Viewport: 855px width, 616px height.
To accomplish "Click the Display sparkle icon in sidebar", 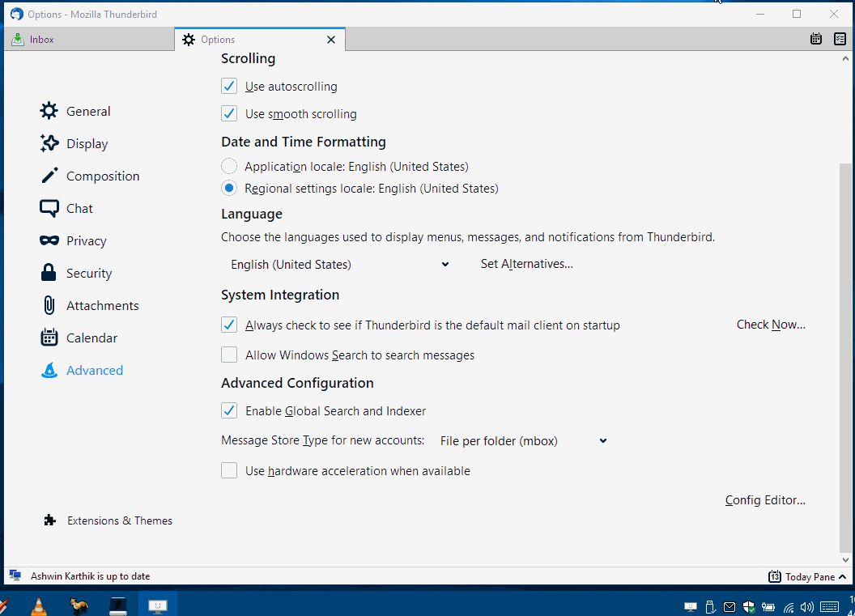I will (x=49, y=143).
